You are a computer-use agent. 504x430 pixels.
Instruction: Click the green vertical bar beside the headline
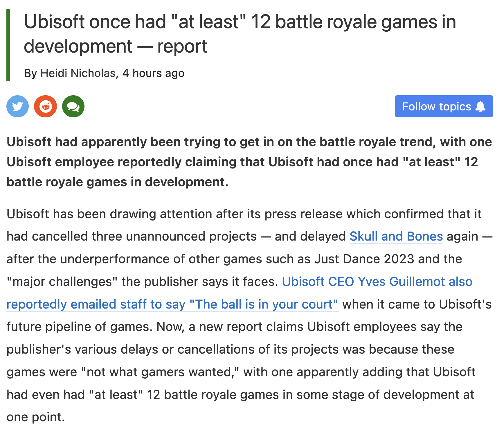(8, 45)
